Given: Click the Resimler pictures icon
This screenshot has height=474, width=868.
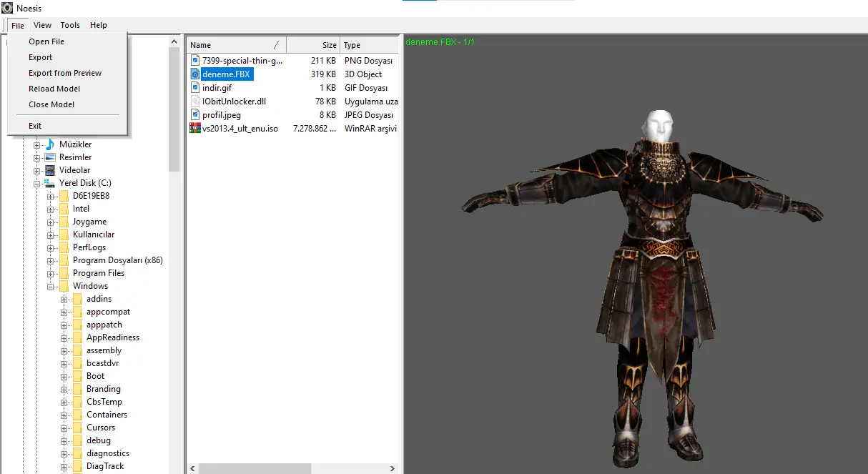Looking at the screenshot, I should pyautogui.click(x=50, y=157).
